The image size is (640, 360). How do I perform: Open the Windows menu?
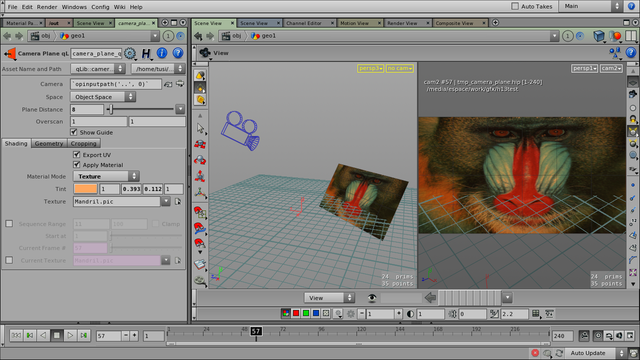tap(74, 7)
